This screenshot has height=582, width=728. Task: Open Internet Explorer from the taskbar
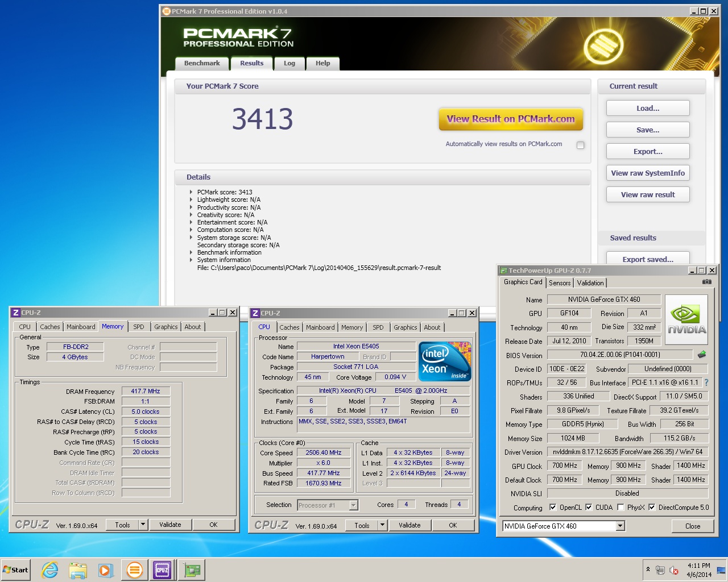click(x=50, y=569)
